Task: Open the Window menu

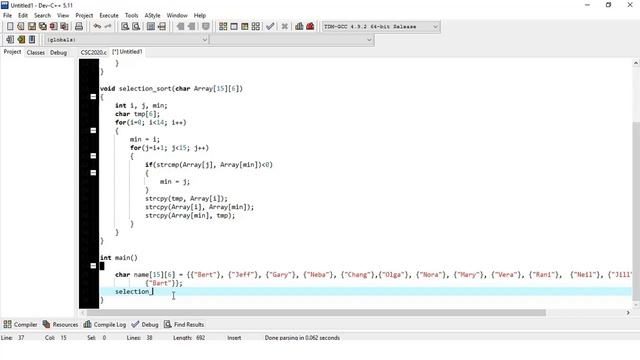Action: [x=177, y=16]
